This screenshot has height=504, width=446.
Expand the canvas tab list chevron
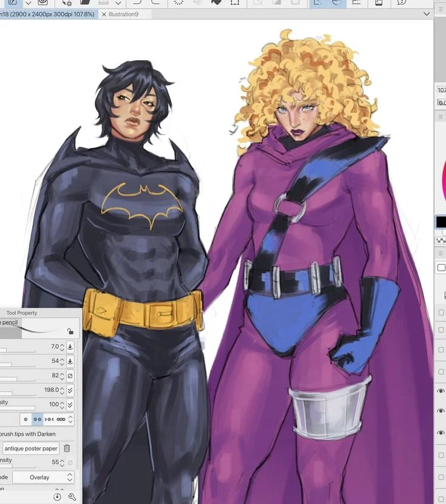pos(427,14)
